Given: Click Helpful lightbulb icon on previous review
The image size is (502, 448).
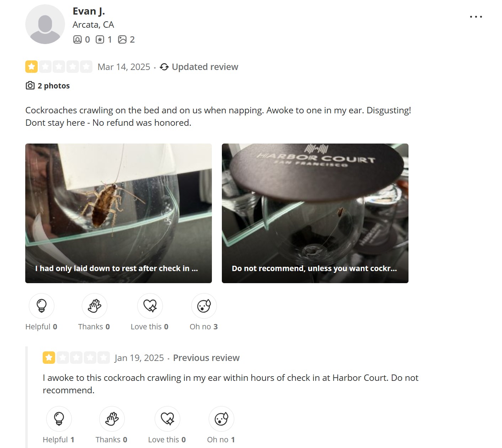Looking at the screenshot, I should [x=59, y=419].
